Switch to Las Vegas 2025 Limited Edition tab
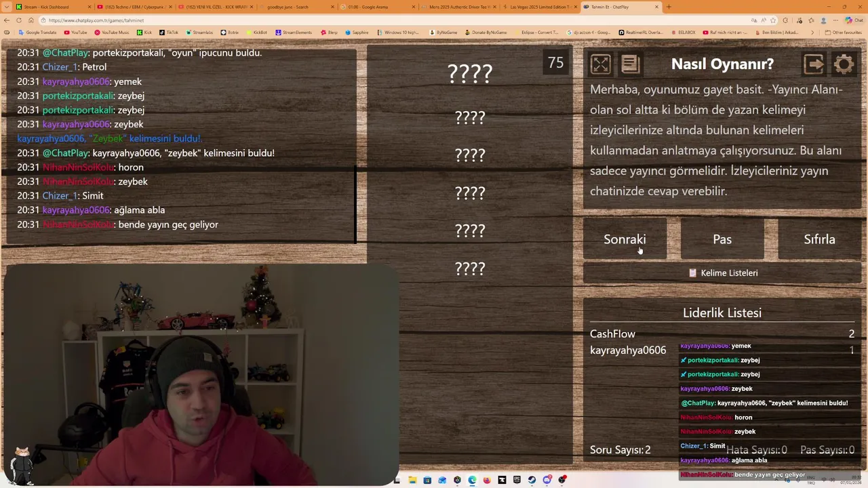868x488 pixels. click(x=539, y=7)
